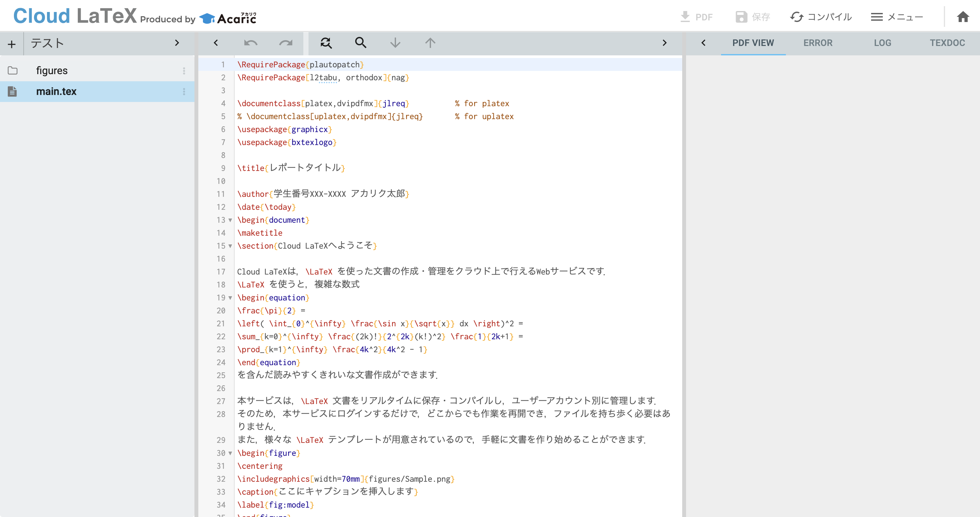Viewport: 980px width, 517px height.
Task: Redo the last edit
Action: [286, 43]
